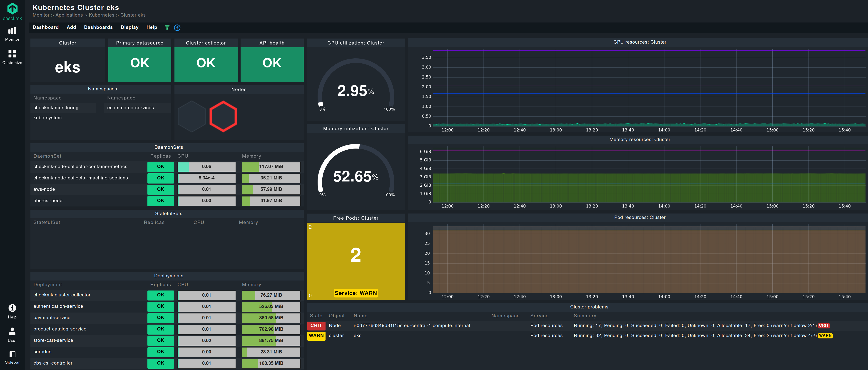Click the Applications breadcrumb link
This screenshot has width=868, height=370.
(x=69, y=15)
